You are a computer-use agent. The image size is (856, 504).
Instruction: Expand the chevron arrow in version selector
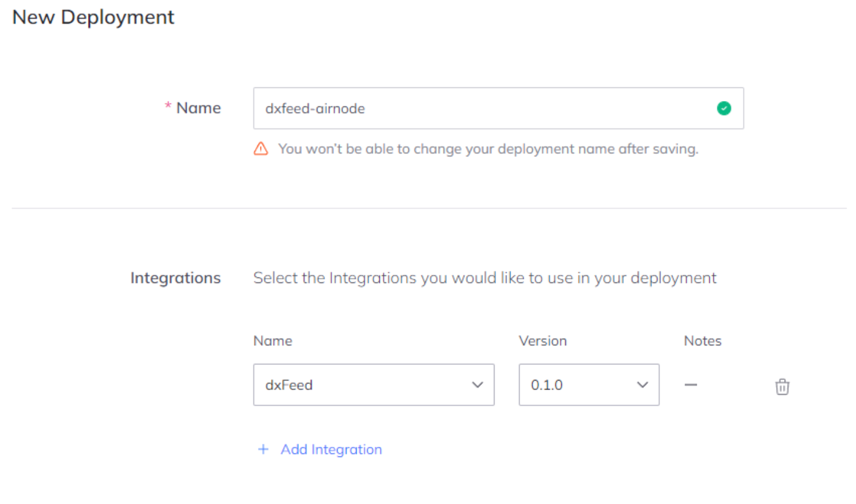[643, 385]
